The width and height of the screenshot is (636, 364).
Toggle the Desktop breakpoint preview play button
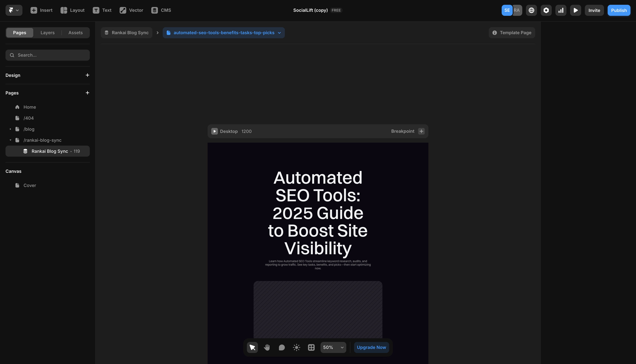pos(214,131)
